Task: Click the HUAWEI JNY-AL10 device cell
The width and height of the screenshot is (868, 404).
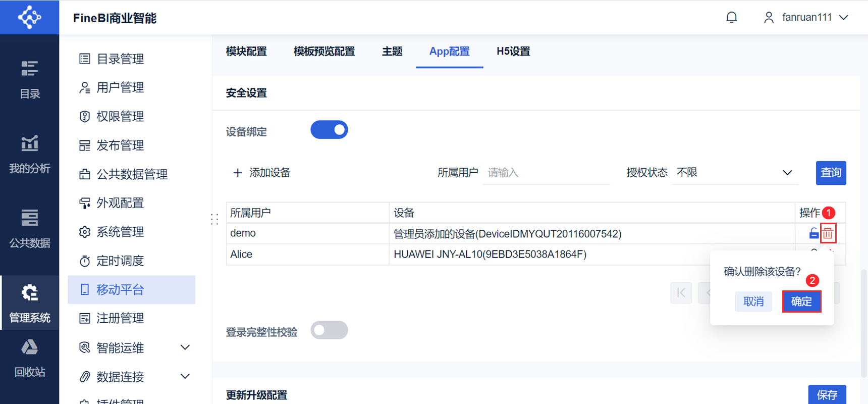Action: click(x=592, y=255)
